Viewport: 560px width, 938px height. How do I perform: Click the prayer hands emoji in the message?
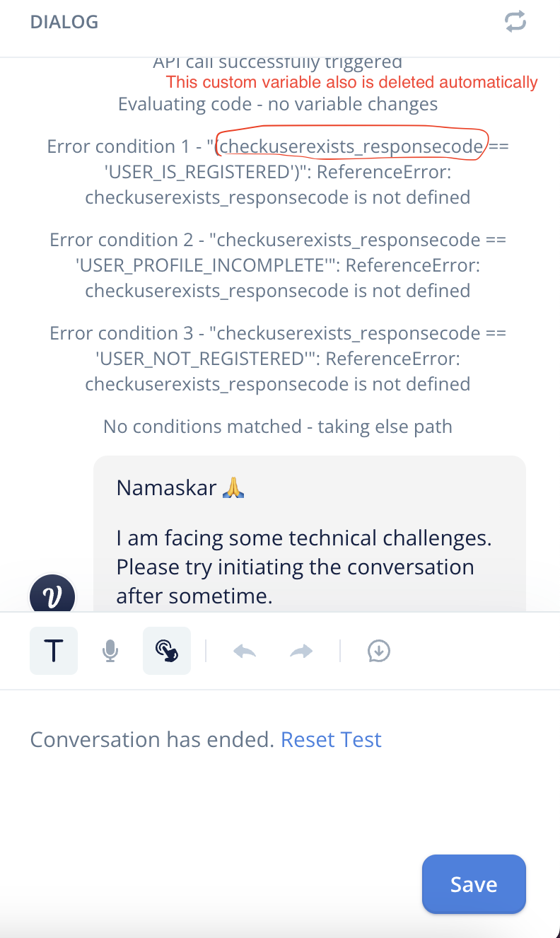(x=233, y=487)
